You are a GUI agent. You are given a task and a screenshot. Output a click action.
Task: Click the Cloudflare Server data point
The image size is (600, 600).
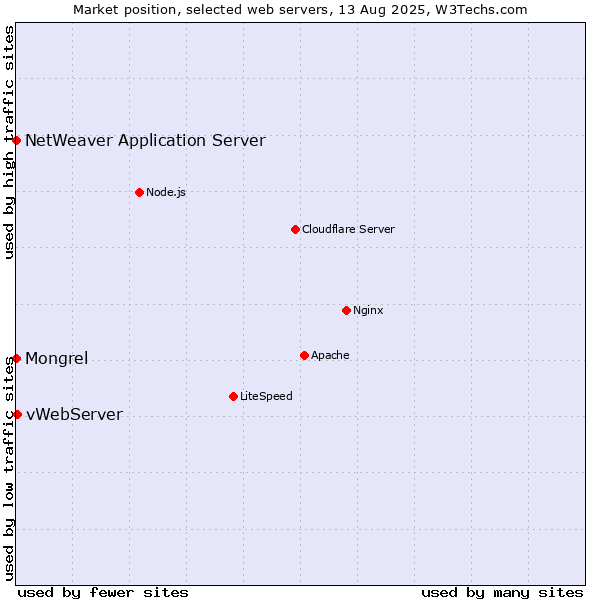(x=295, y=229)
